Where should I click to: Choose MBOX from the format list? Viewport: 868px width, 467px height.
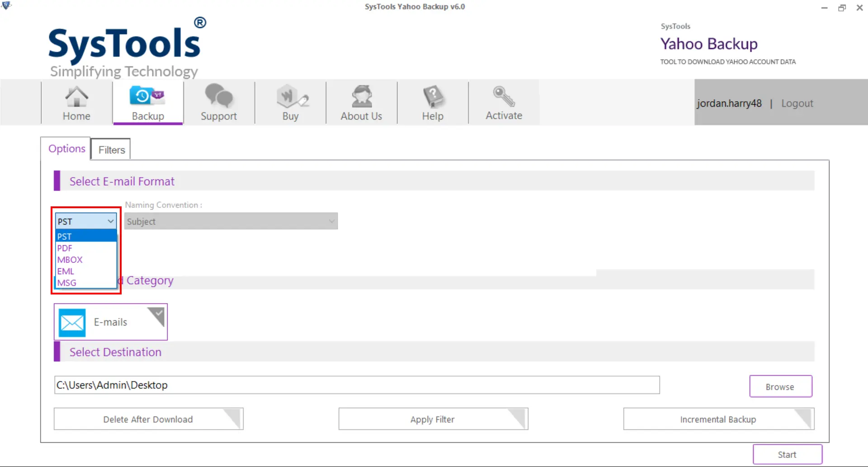click(86, 260)
